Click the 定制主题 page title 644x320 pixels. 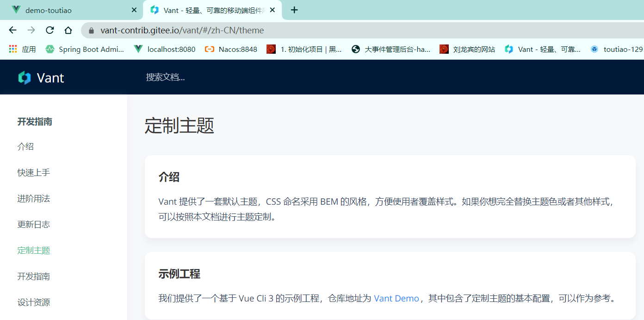(180, 125)
